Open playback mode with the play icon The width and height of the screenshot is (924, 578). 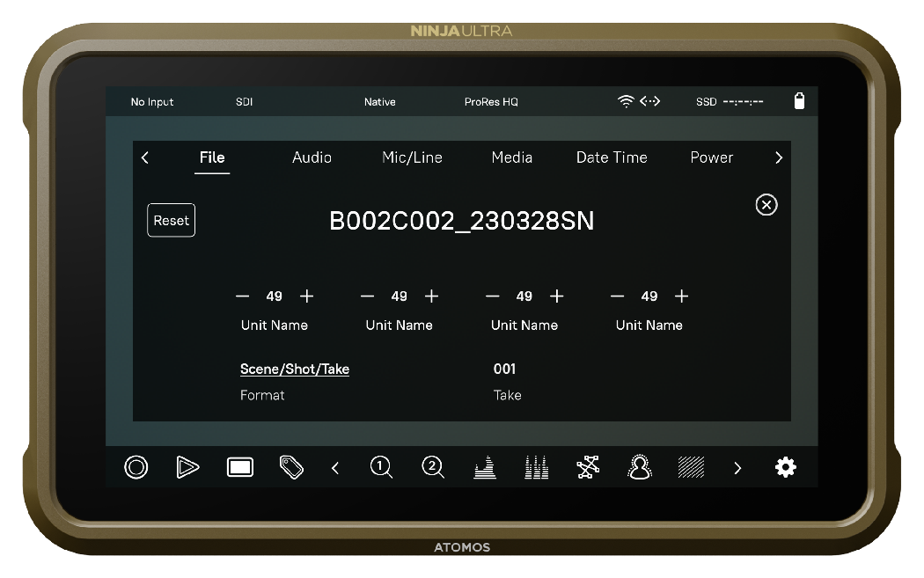pyautogui.click(x=187, y=468)
